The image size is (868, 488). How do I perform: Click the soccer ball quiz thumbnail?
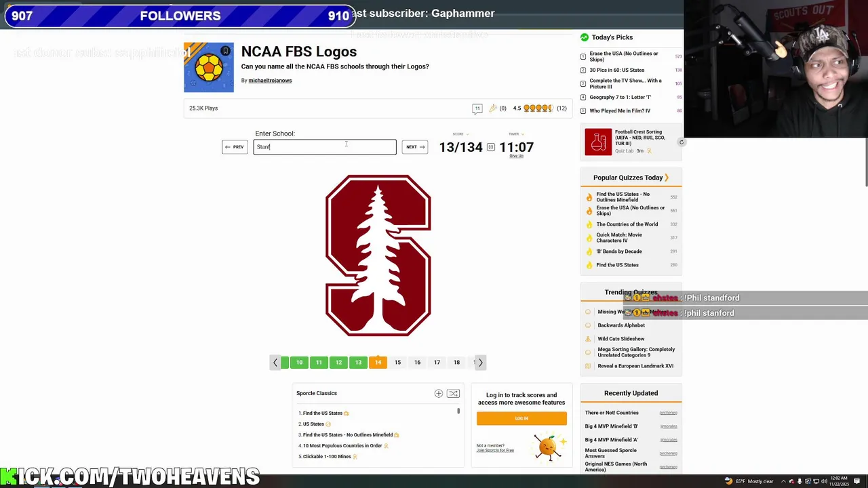click(x=209, y=68)
